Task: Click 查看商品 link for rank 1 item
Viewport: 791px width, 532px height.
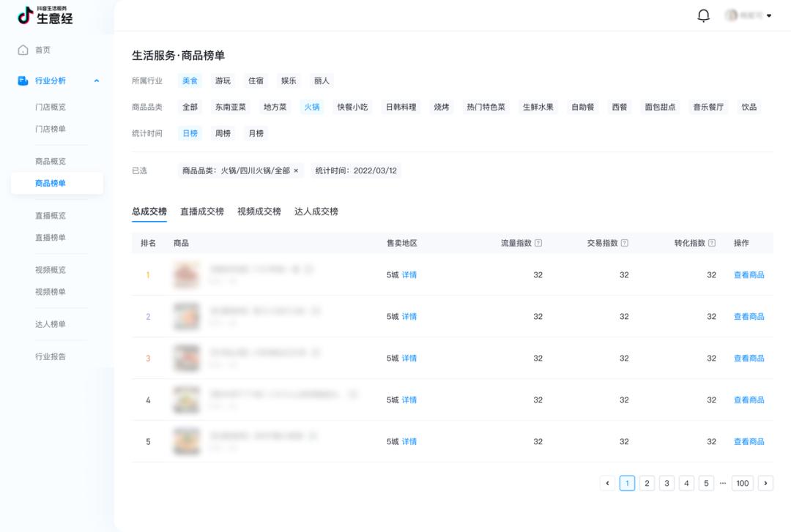Action: pyautogui.click(x=749, y=274)
